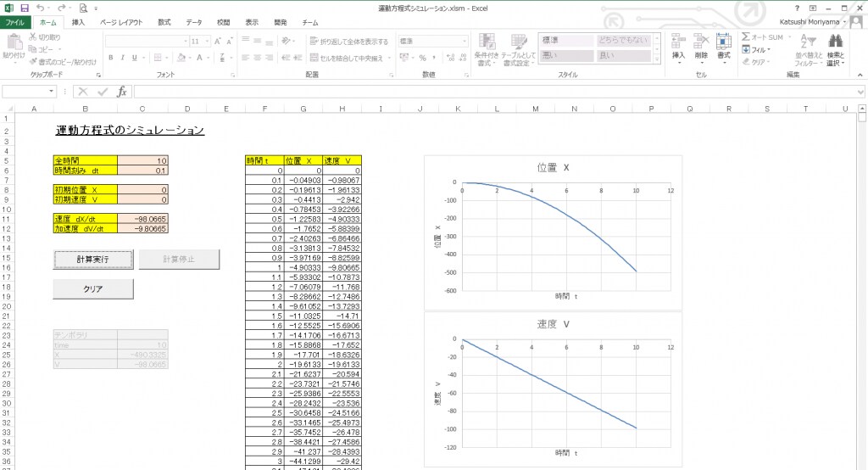The height and width of the screenshot is (470, 868).
Task: Apply cell borders
Action: coord(158,58)
